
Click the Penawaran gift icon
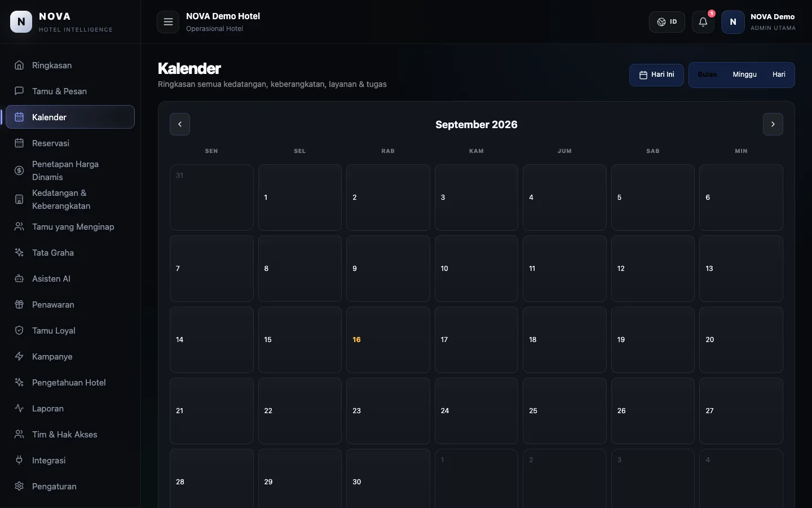[19, 305]
